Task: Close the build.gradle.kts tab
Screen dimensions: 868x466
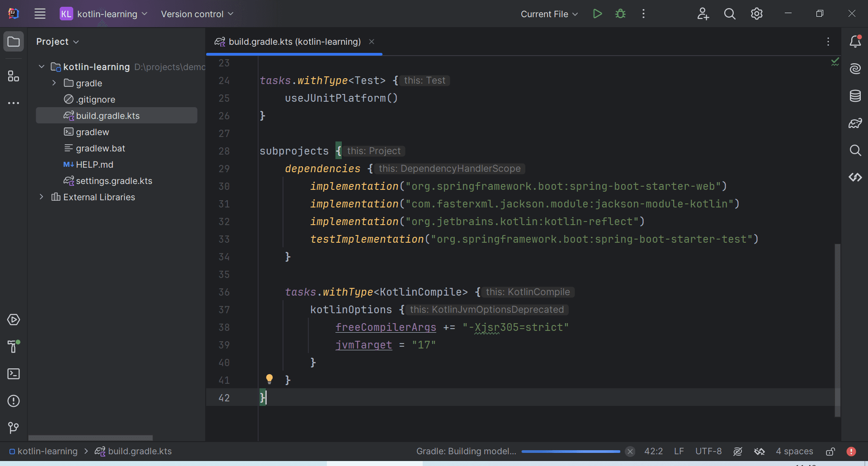Action: coord(372,42)
